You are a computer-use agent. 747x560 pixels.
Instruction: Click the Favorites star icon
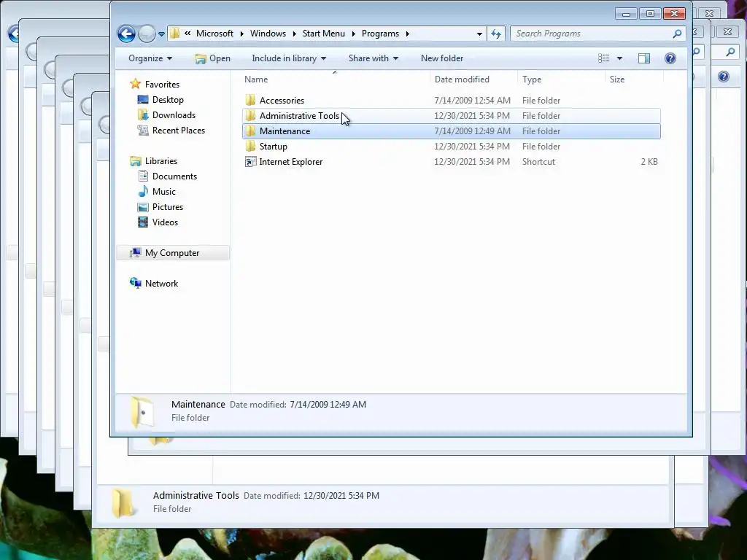[135, 84]
